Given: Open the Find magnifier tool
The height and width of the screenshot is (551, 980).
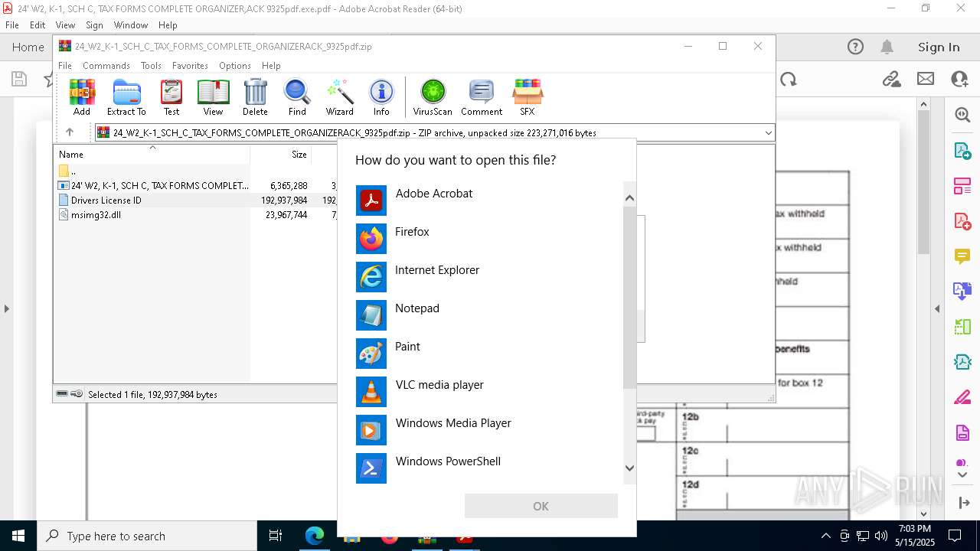Looking at the screenshot, I should [297, 97].
